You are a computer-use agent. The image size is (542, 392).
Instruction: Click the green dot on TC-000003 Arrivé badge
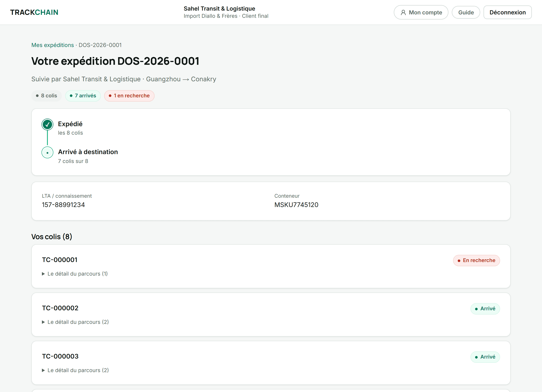point(476,357)
